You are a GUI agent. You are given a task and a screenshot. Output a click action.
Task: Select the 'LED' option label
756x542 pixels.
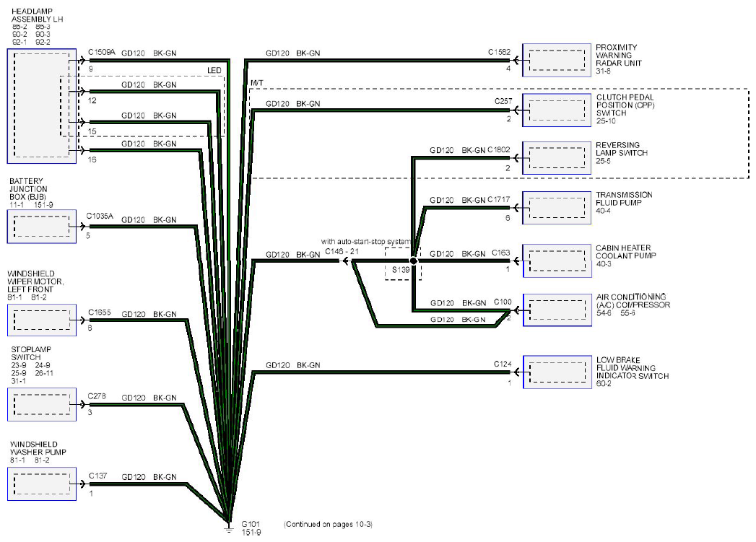pyautogui.click(x=214, y=70)
